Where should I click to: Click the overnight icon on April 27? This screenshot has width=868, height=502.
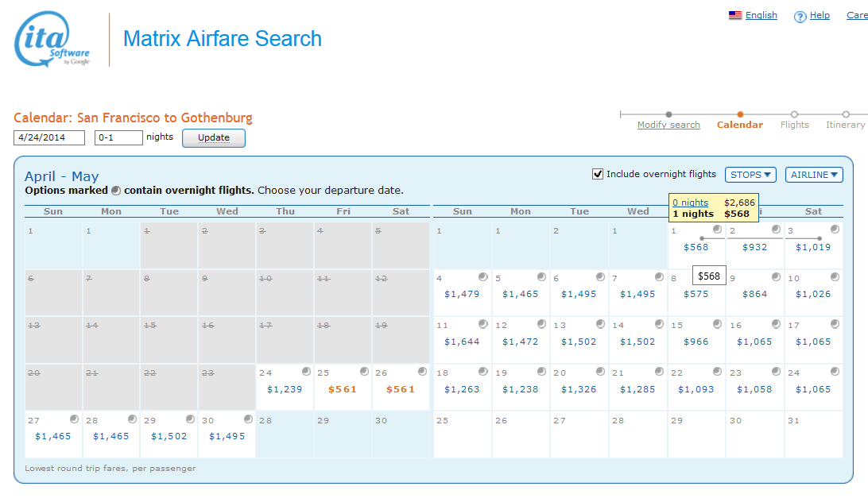coord(74,419)
